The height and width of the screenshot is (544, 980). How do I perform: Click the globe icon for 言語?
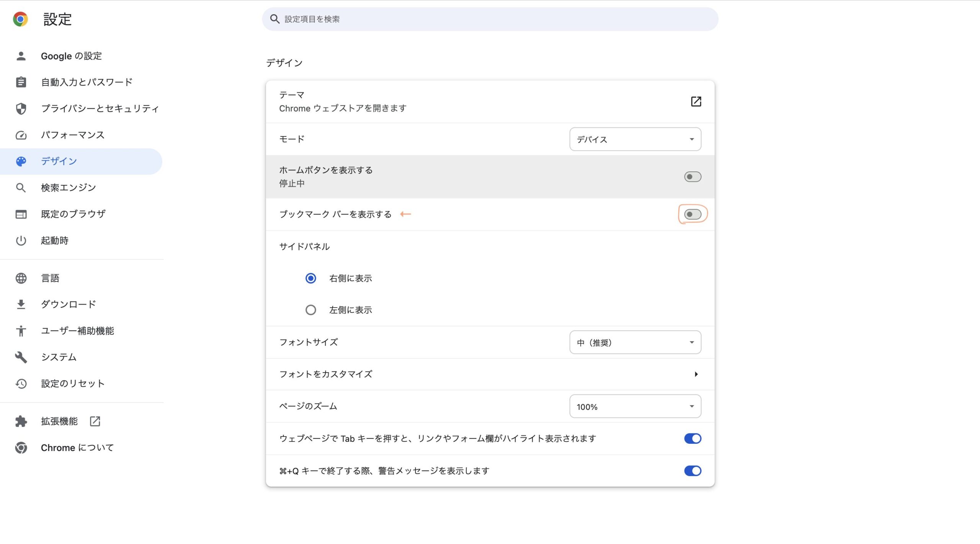click(21, 278)
